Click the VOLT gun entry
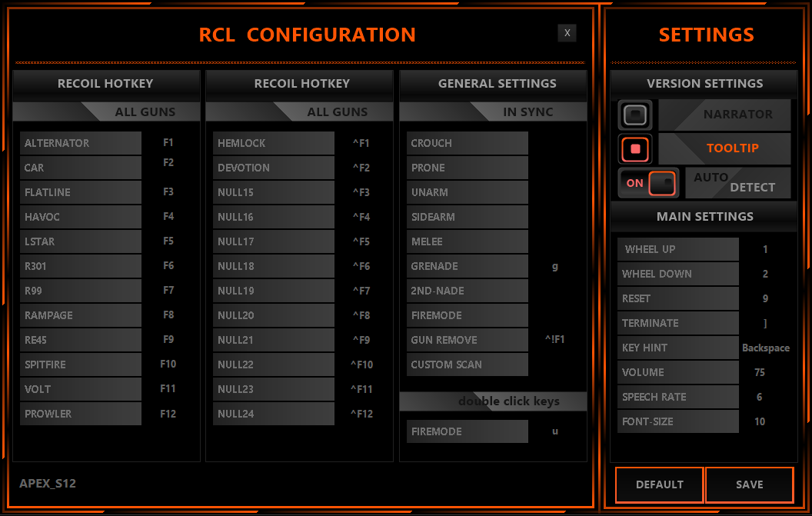This screenshot has width=812, height=516. (x=80, y=389)
